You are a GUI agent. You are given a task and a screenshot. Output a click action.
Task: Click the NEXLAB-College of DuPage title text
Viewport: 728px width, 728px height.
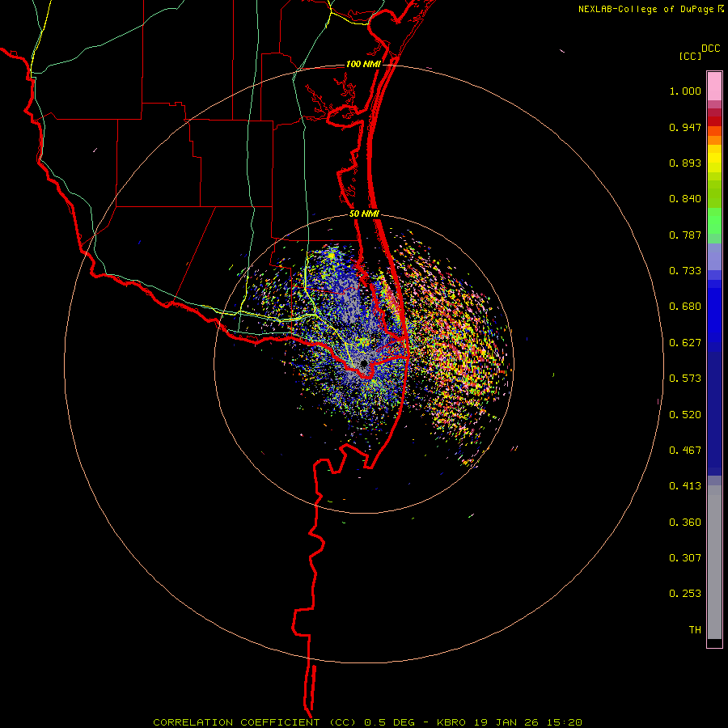pos(645,9)
